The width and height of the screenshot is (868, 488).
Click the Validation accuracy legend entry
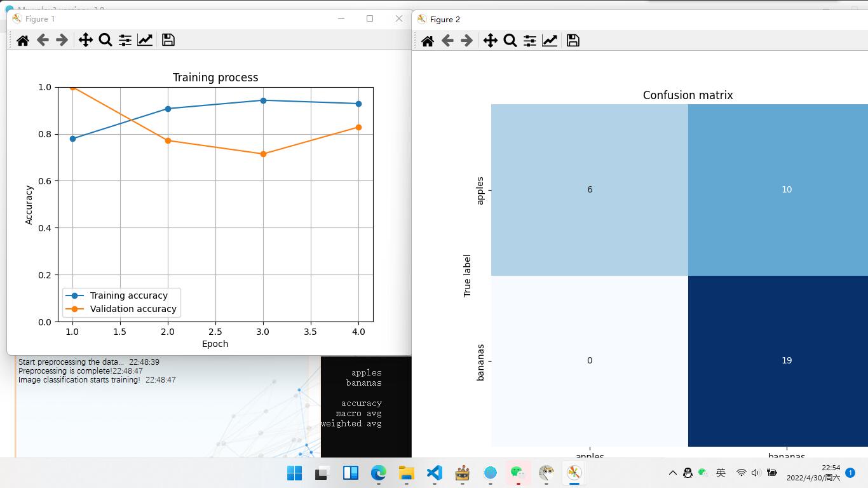[121, 309]
